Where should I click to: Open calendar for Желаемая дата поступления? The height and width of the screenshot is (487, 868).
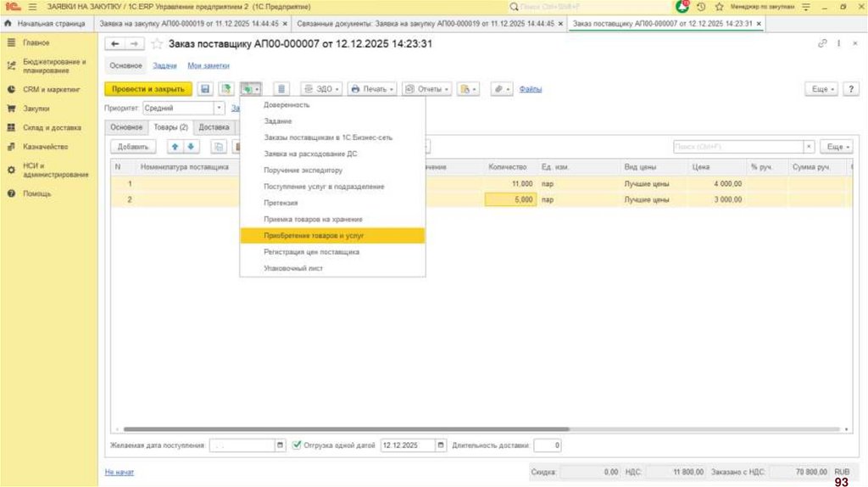tap(280, 445)
